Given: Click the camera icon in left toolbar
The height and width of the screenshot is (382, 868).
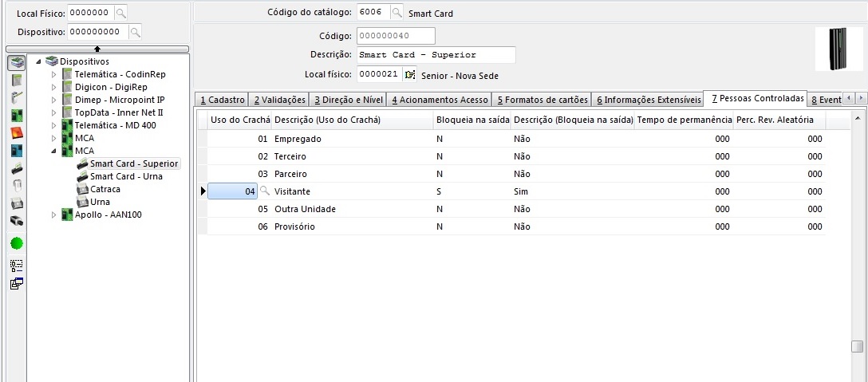Looking at the screenshot, I should 16,220.
